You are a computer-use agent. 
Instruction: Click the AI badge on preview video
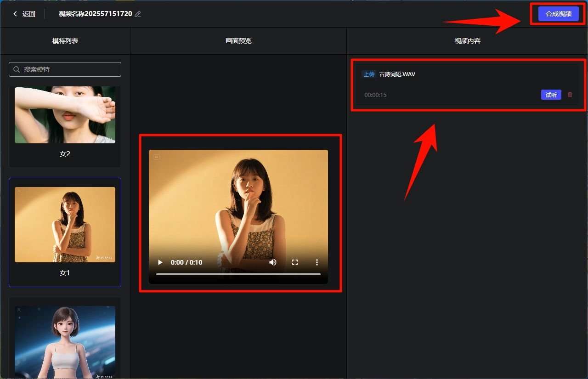(x=156, y=157)
